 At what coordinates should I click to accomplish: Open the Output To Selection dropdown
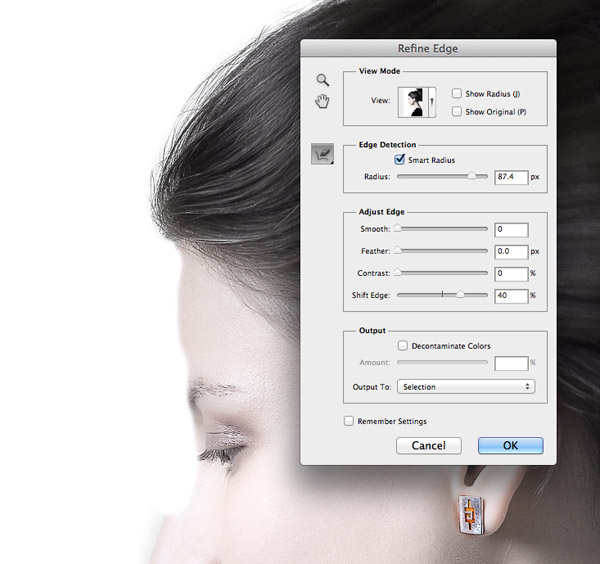tap(466, 386)
